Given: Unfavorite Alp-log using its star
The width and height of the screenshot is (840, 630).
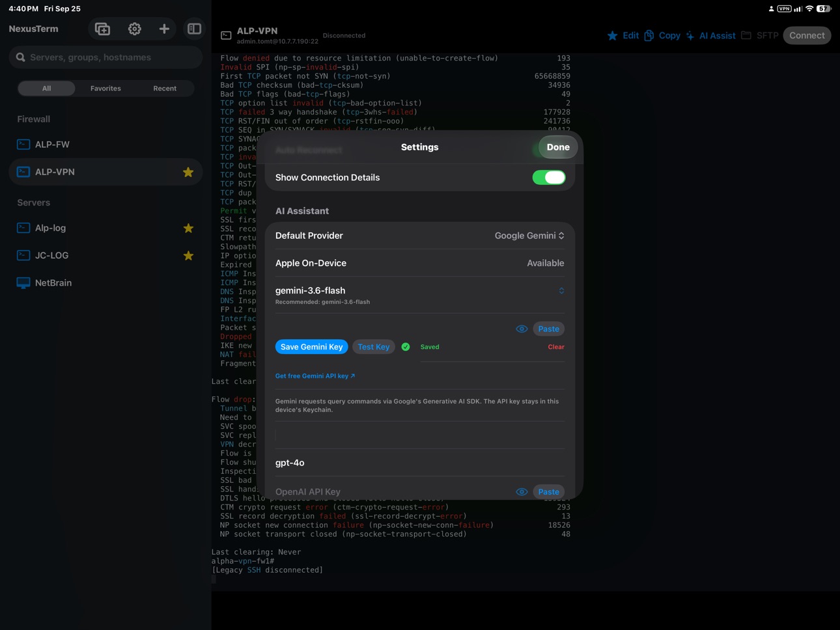Looking at the screenshot, I should [x=188, y=228].
